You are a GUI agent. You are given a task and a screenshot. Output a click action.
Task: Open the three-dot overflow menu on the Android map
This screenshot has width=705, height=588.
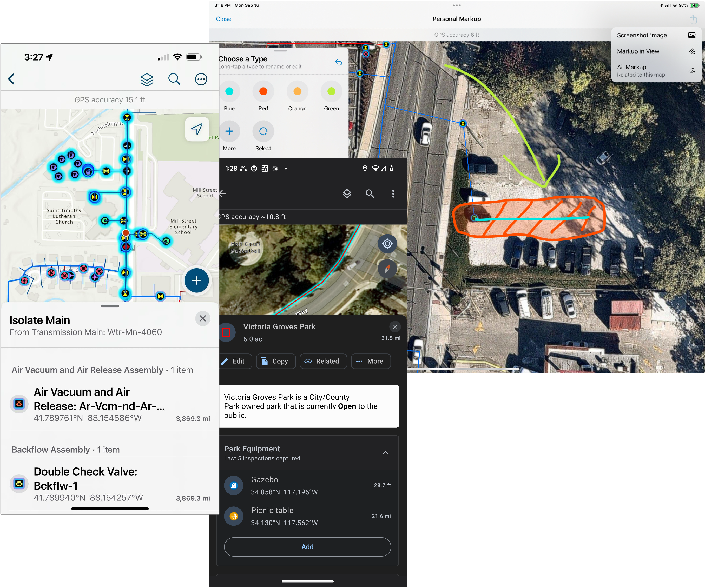click(393, 194)
